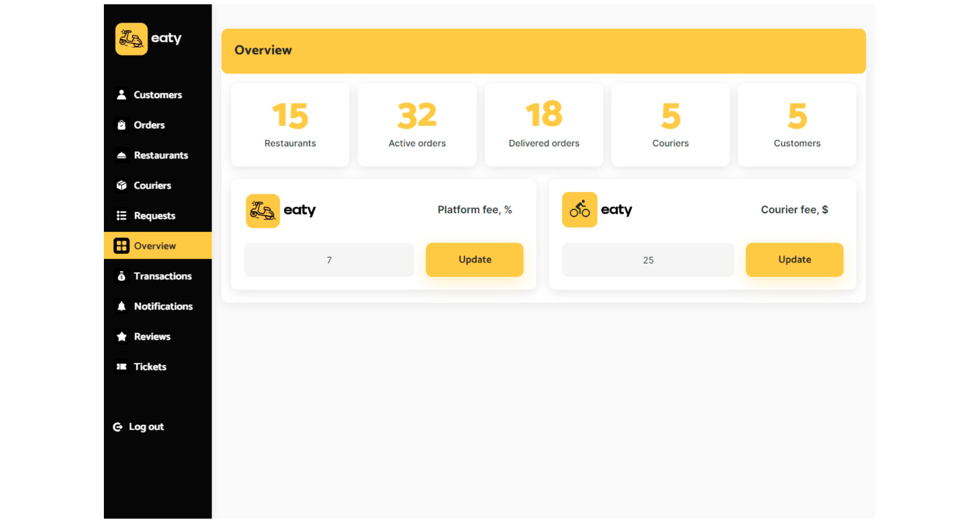980x524 pixels.
Task: Click the Orders bag icon
Action: click(122, 125)
